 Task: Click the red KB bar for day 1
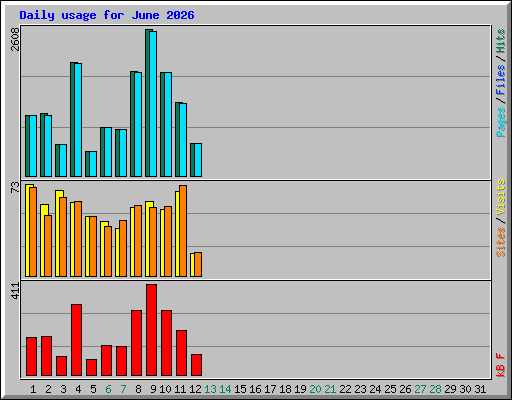(31, 357)
